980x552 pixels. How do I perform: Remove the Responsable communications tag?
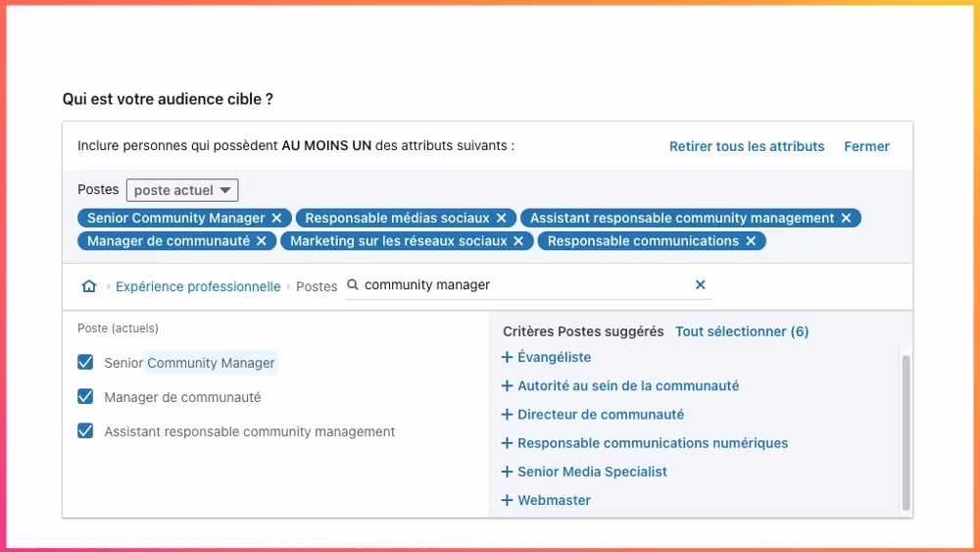click(x=751, y=241)
